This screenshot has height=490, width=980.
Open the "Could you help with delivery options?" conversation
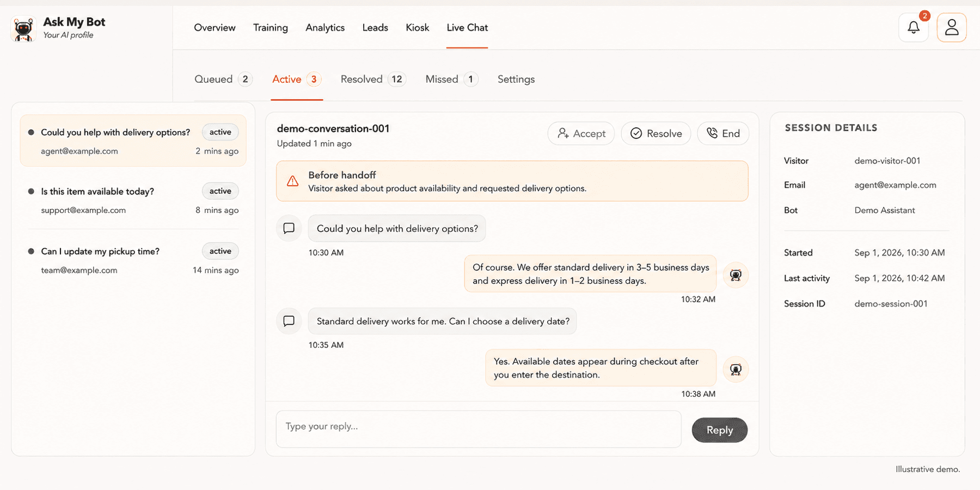pyautogui.click(x=133, y=141)
